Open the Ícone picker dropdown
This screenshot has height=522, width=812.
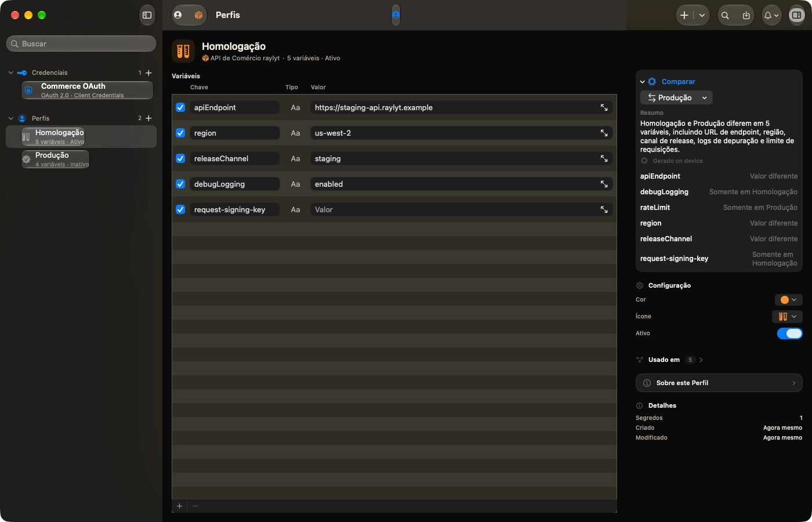click(787, 317)
